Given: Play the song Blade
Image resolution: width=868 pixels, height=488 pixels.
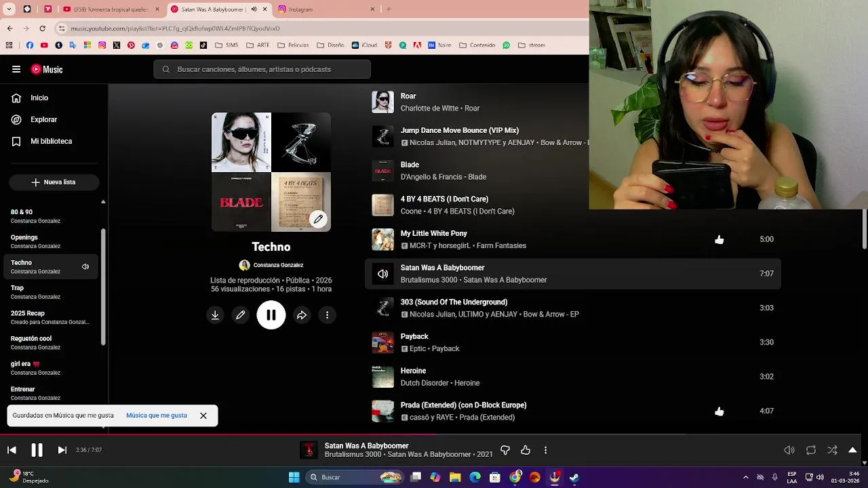Looking at the screenshot, I should [x=410, y=165].
